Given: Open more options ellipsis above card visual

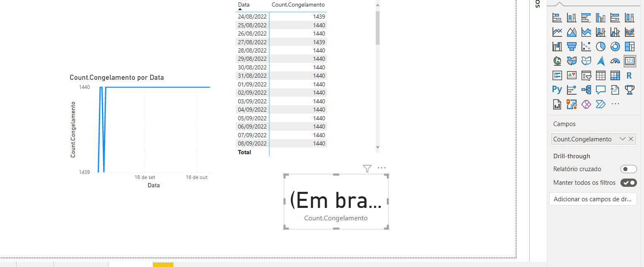Looking at the screenshot, I should pos(382,168).
